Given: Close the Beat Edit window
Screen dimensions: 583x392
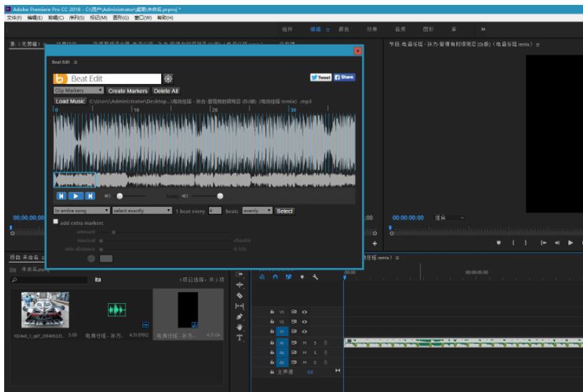Looking at the screenshot, I should (357, 50).
